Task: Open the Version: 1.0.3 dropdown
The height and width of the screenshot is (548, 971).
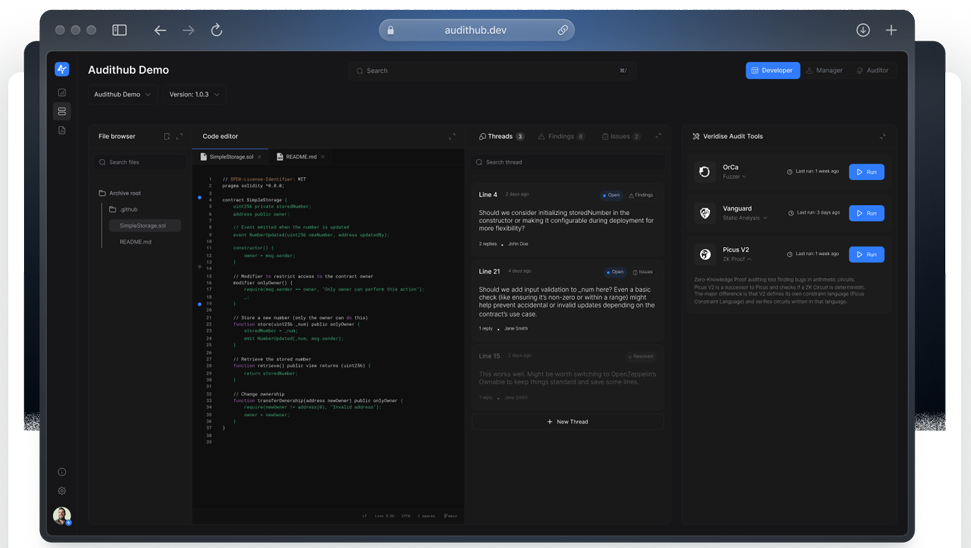Action: [194, 95]
